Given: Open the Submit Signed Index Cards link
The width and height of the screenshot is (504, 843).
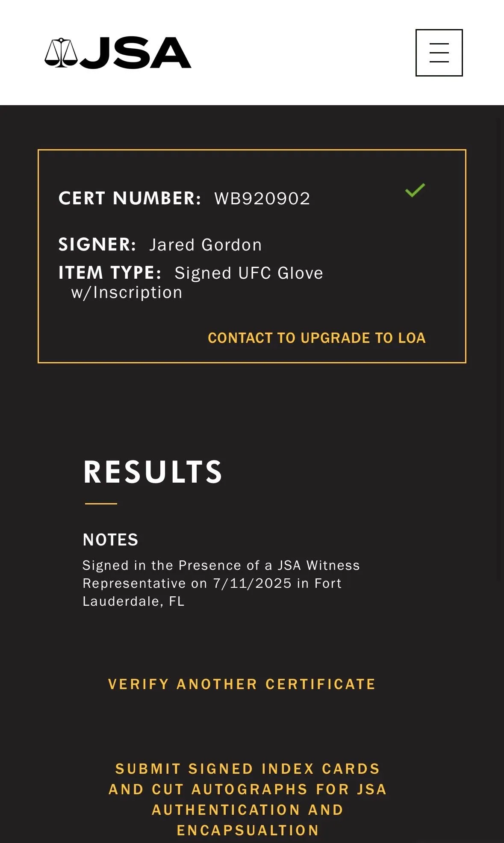Looking at the screenshot, I should [x=248, y=799].
